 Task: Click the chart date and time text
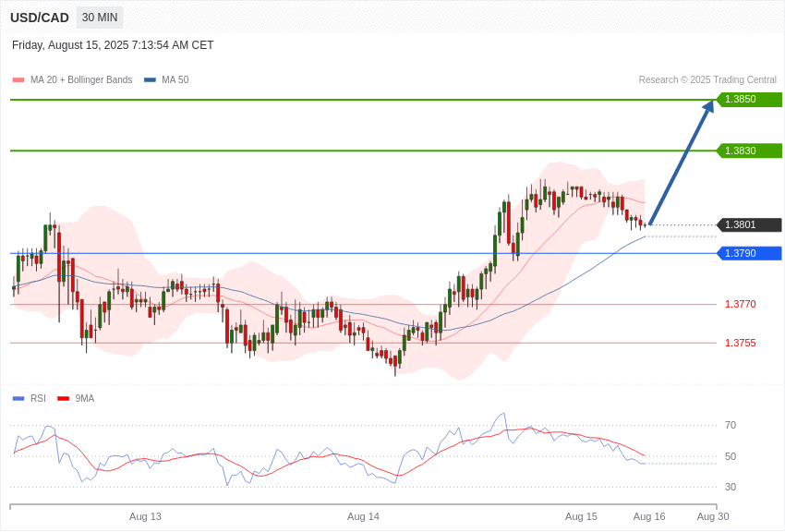(113, 45)
